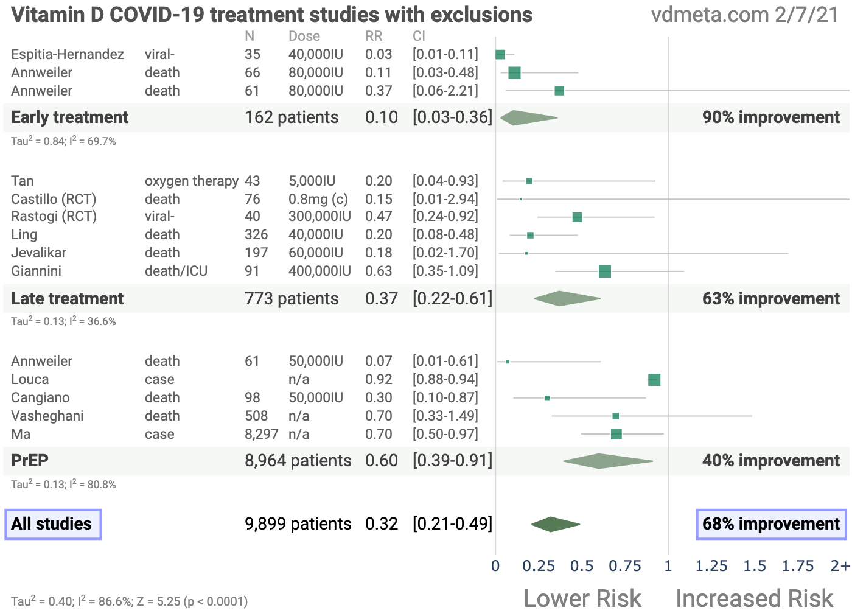
Task: Open the vdmeta.com source text
Action: click(745, 15)
